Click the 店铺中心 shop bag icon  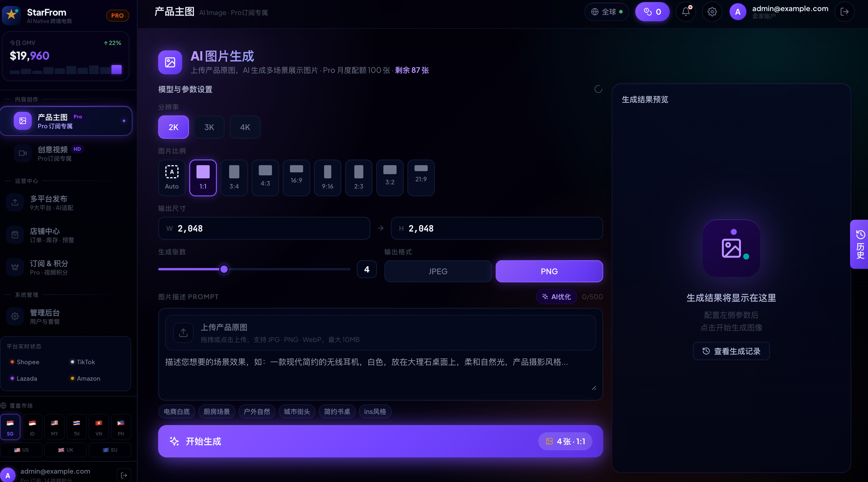tap(15, 235)
